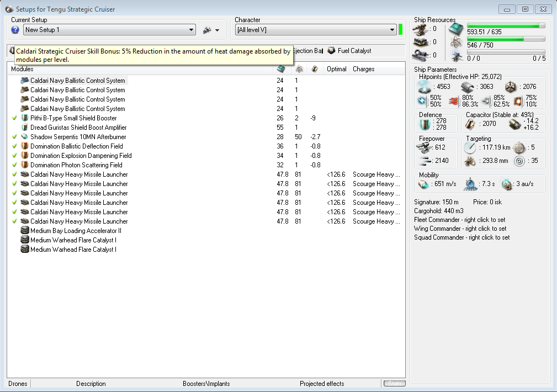Click the powergrid usage progress bar

coord(506,39)
